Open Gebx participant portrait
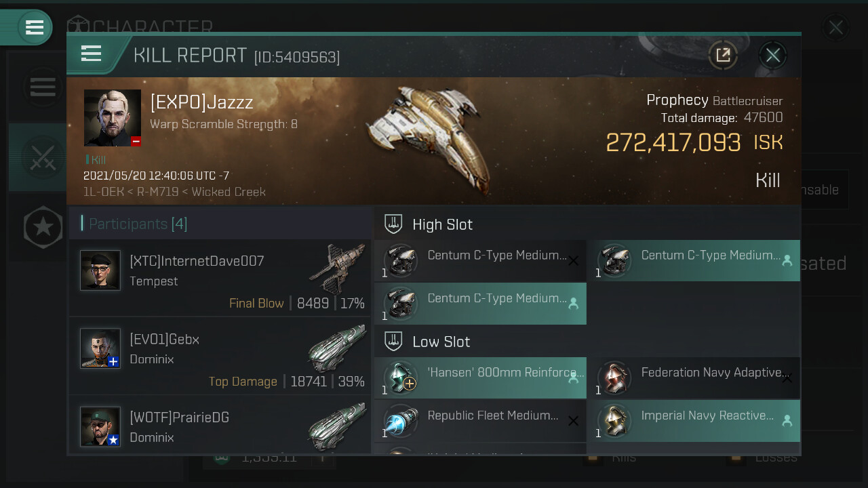 (100, 348)
